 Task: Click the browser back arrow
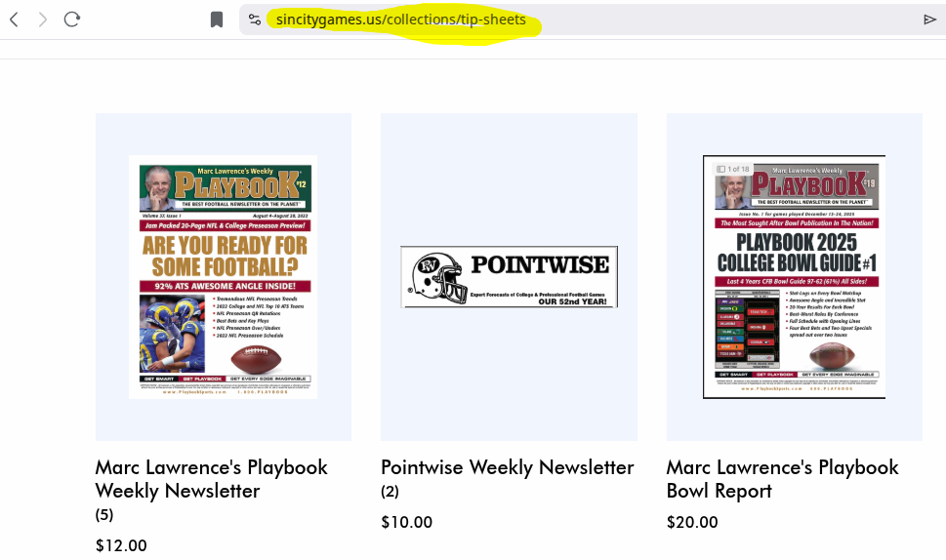pos(14,20)
